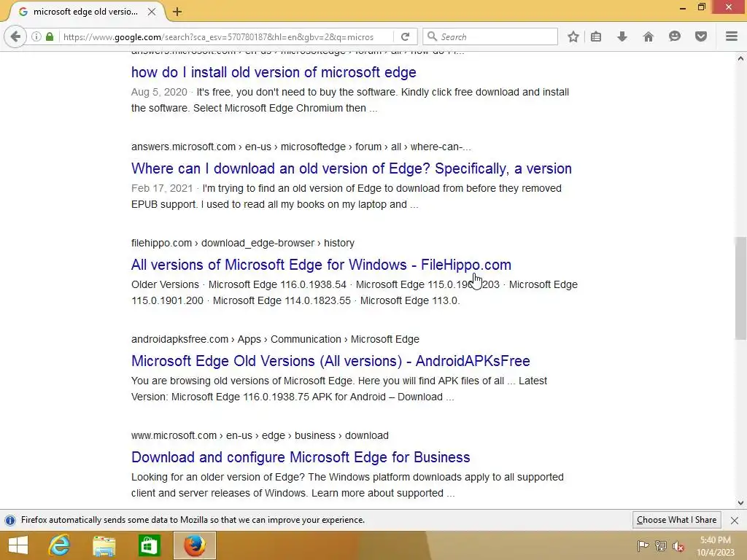Dismiss the Mozilla data notification bar
This screenshot has height=560, width=747.
[x=735, y=521]
